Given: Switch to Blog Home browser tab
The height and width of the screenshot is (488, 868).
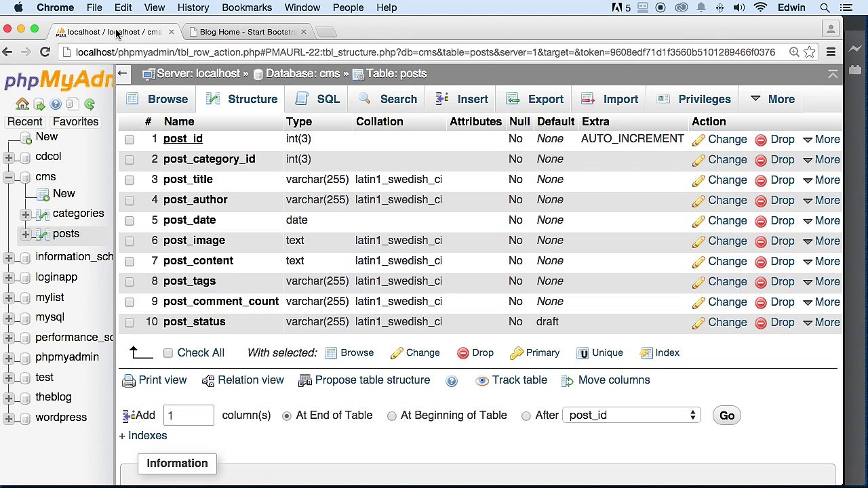Looking at the screenshot, I should [248, 32].
